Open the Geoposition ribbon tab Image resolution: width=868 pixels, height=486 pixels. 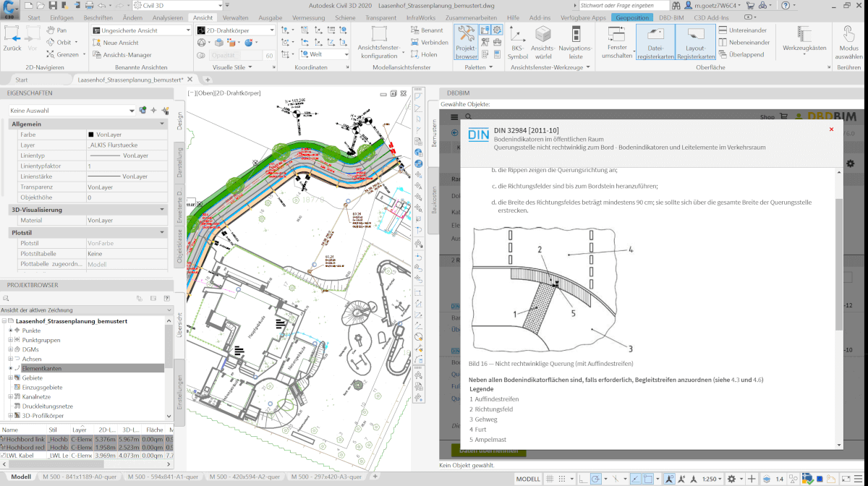631,17
